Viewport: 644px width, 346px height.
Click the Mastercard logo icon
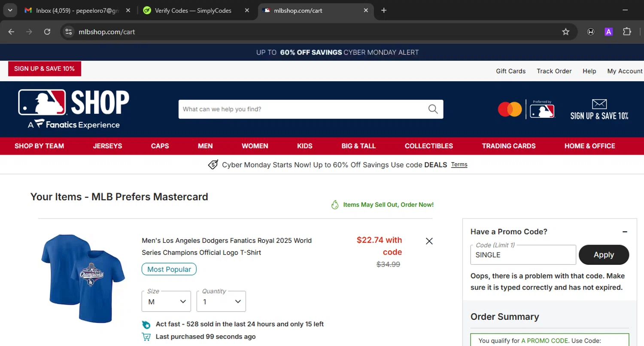510,109
